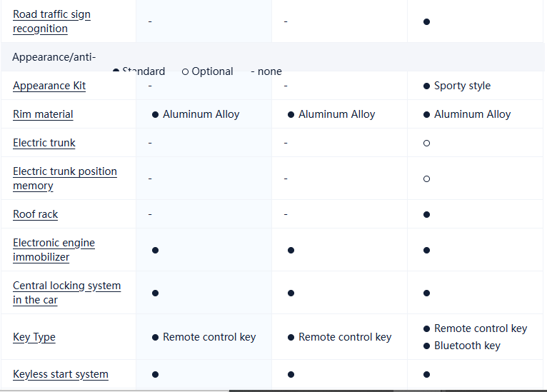
Task: Click the optional circle in Electric trunk row
Action: pyautogui.click(x=426, y=143)
